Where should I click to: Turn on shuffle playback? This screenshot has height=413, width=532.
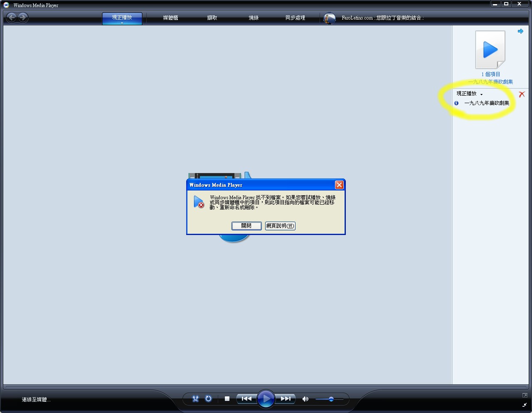pyautogui.click(x=195, y=399)
